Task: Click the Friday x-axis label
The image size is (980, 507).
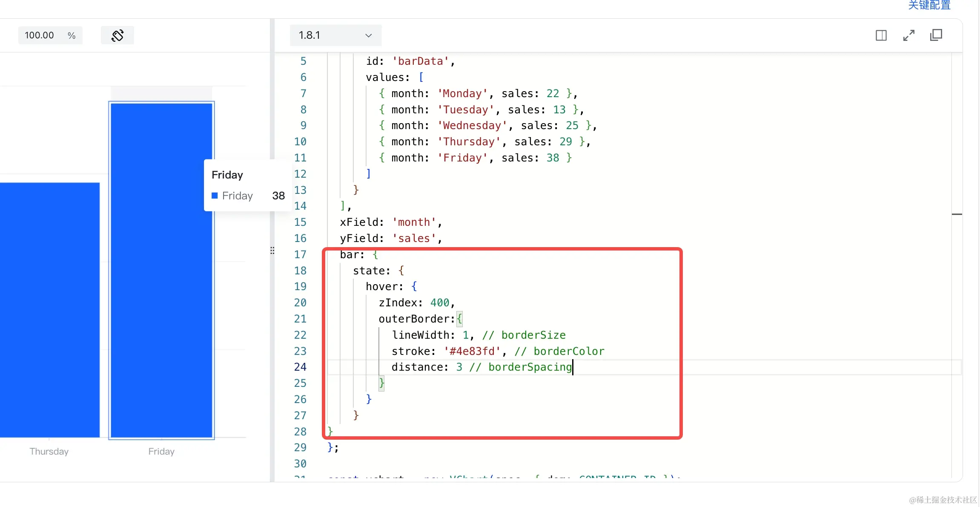Action: click(x=161, y=451)
